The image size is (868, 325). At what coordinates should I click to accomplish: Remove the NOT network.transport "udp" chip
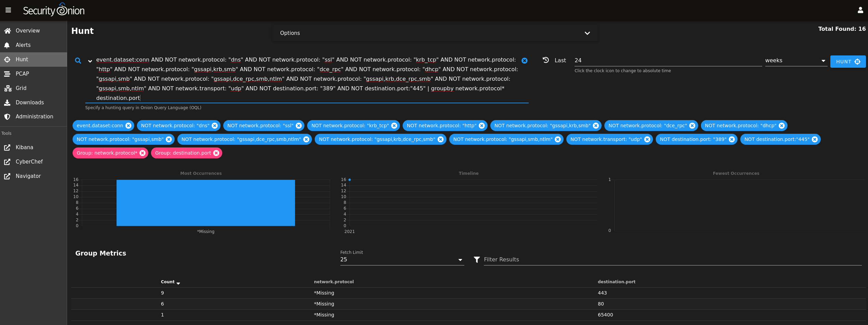click(647, 139)
